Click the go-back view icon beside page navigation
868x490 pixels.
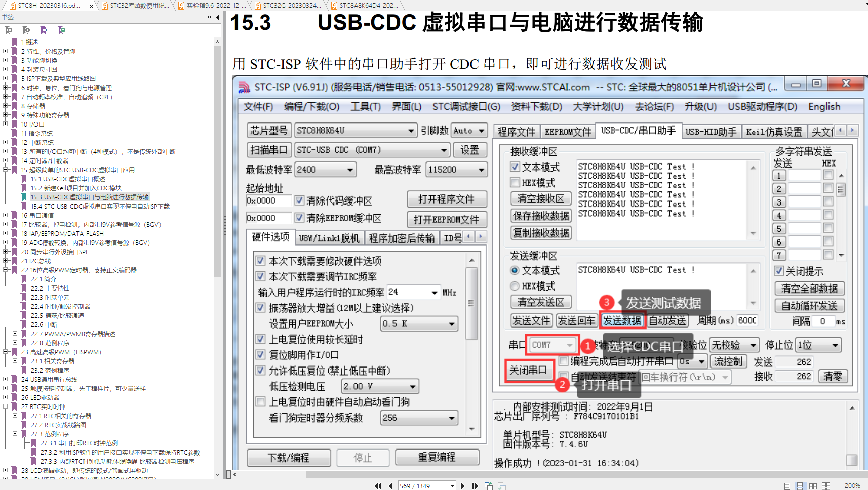(489, 486)
